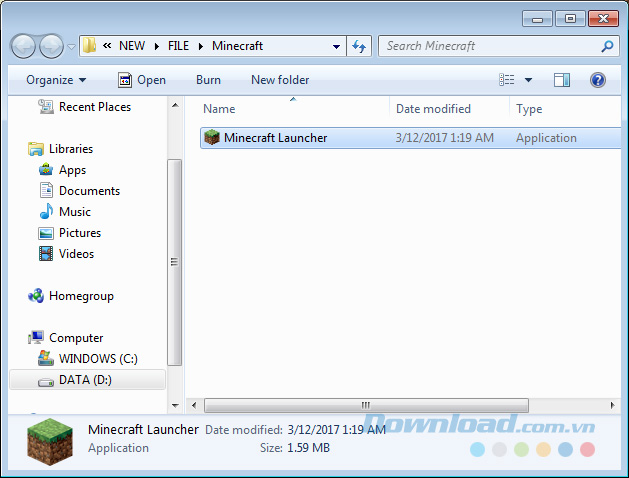Click the DATA (D:) drive icon

46,382
